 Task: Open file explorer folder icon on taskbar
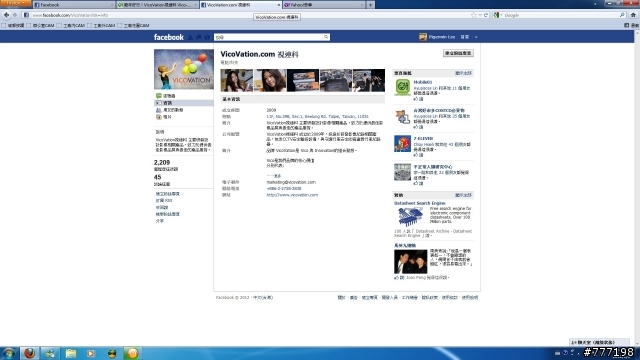pos(71,353)
